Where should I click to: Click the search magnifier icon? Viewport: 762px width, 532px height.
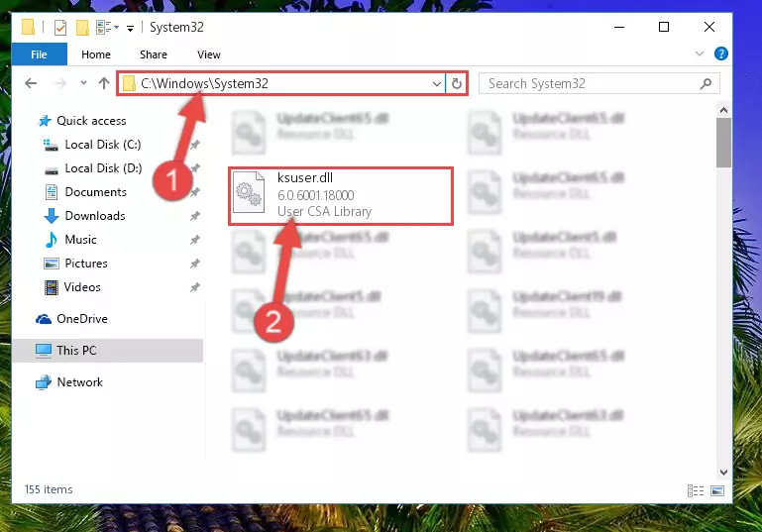pyautogui.click(x=706, y=83)
